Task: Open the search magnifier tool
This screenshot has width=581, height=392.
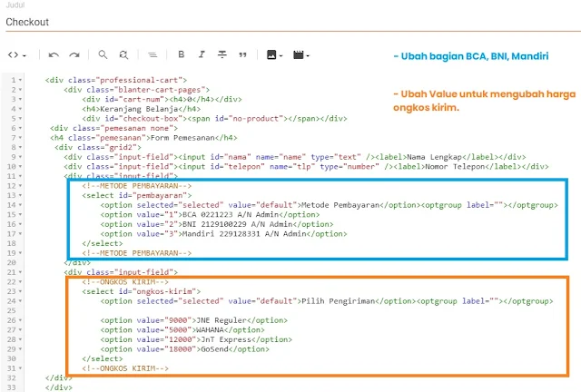Action: [103, 54]
